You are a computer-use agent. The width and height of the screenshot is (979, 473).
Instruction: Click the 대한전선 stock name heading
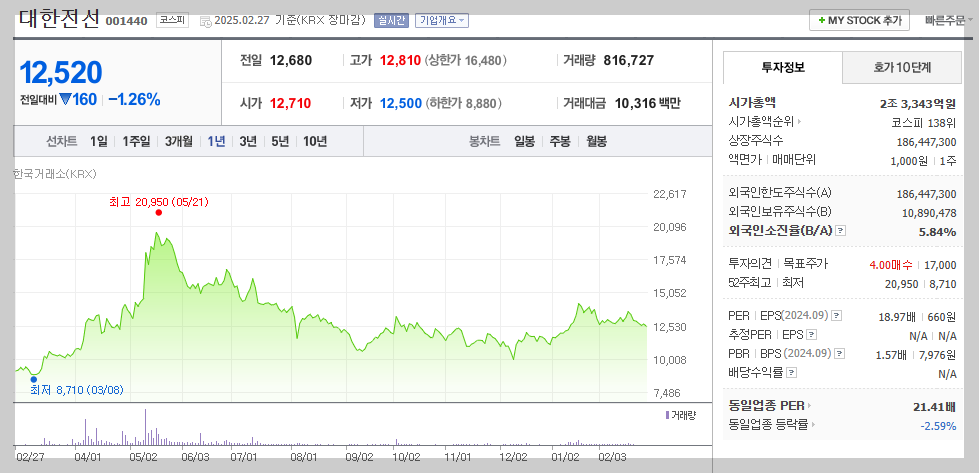59,18
